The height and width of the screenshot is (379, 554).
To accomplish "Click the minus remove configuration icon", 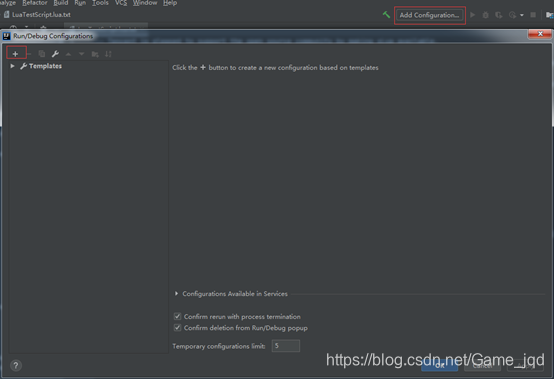I will 29,54.
